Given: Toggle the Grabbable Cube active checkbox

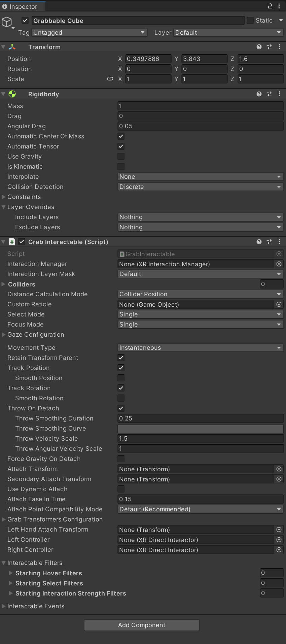Looking at the screenshot, I should 25,21.
